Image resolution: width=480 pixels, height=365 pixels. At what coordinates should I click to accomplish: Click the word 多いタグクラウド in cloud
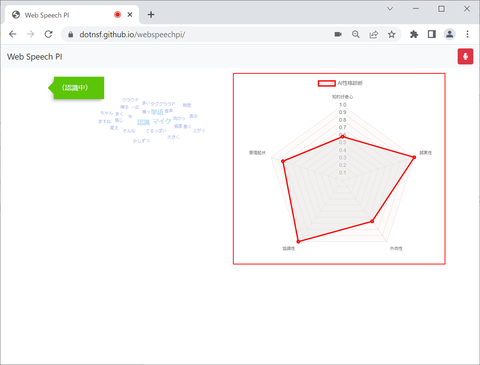[159, 104]
